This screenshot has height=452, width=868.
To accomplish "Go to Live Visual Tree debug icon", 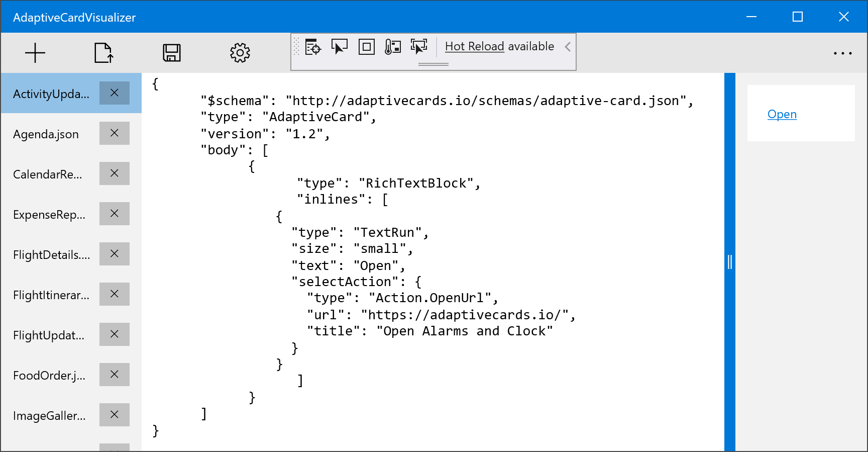I will [x=313, y=47].
